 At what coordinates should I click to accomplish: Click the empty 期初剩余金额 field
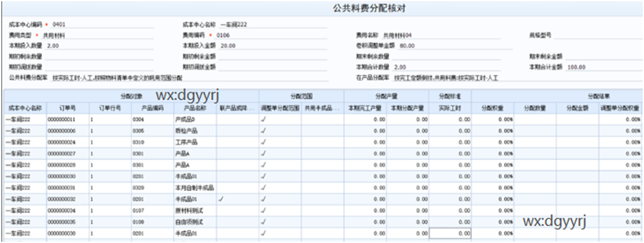[273, 56]
